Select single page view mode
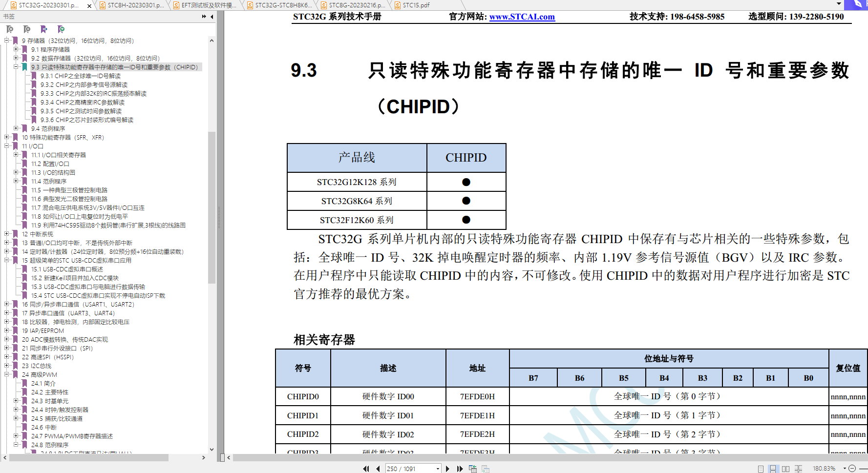Image resolution: width=868 pixels, height=473 pixels. [x=761, y=469]
